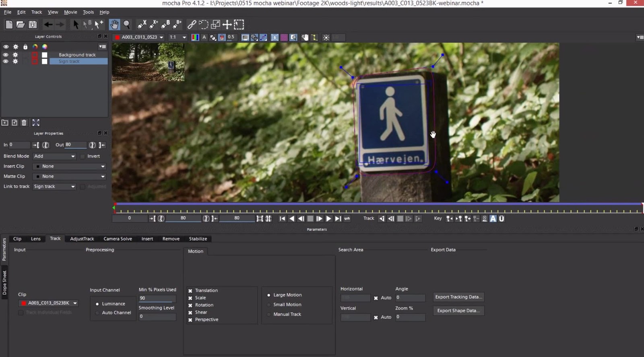Image resolution: width=644 pixels, height=357 pixels.
Task: Uncheck the Rotation motion option
Action: click(190, 305)
